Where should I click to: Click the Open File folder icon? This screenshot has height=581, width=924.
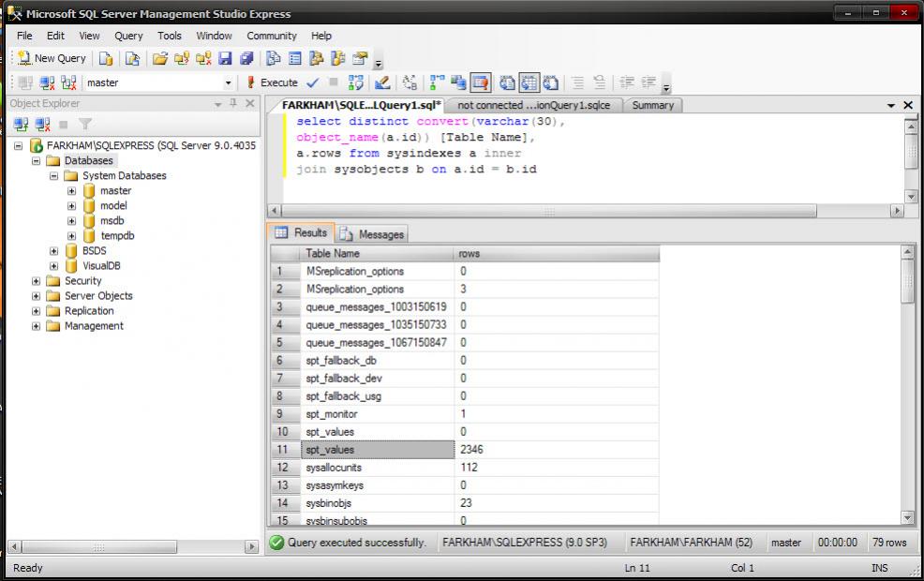tap(160, 58)
